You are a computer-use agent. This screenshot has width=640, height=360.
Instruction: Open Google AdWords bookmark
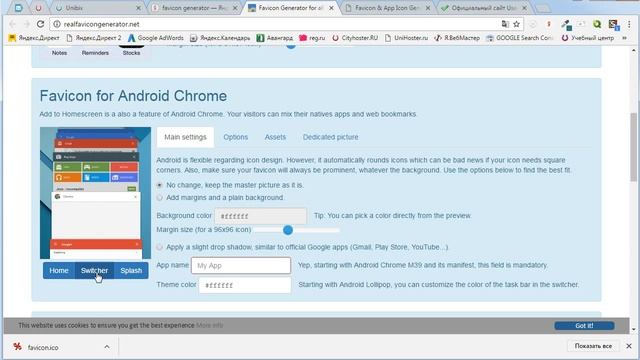156,38
